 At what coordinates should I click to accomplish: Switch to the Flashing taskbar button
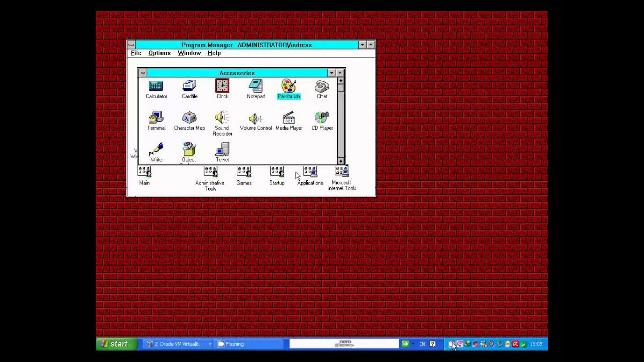click(249, 344)
